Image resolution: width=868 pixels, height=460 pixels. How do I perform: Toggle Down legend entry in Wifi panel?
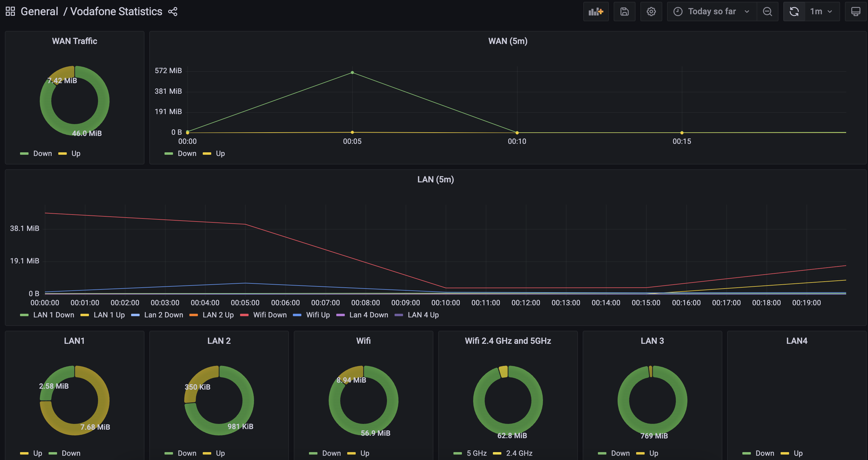(x=331, y=453)
